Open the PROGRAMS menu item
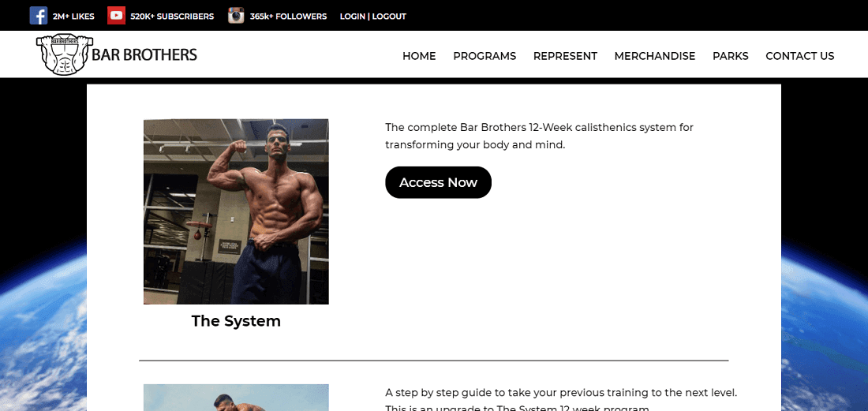The height and width of the screenshot is (411, 868). click(x=485, y=56)
